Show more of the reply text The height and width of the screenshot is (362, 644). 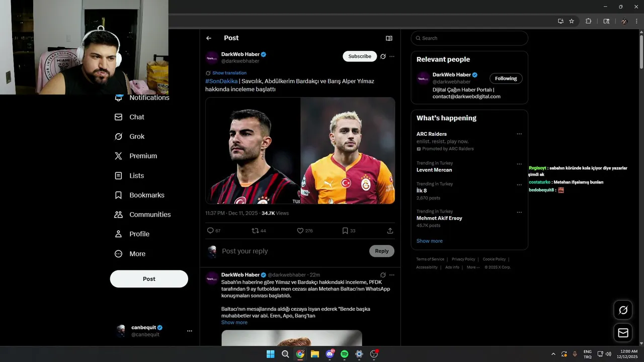234,322
